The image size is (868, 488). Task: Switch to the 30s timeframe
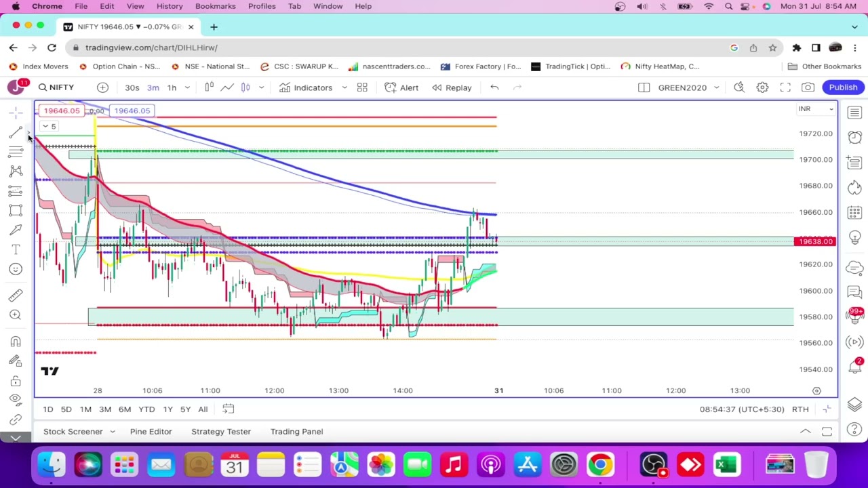132,87
